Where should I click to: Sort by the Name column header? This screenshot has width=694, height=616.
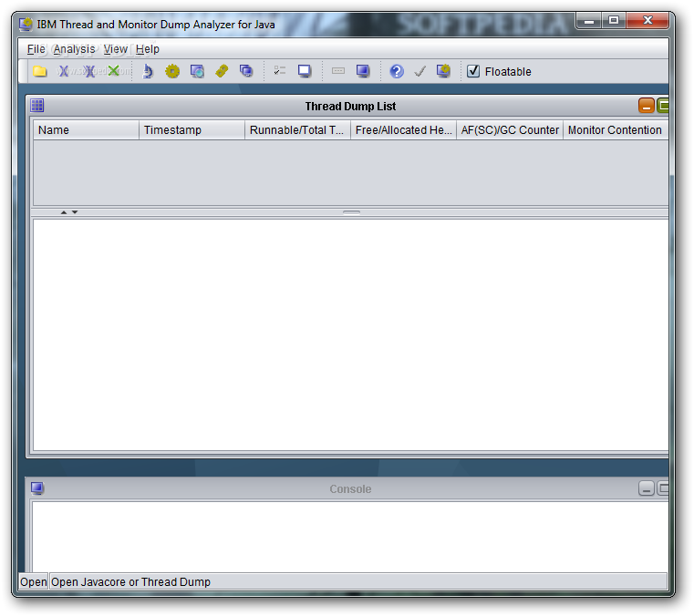tap(87, 130)
